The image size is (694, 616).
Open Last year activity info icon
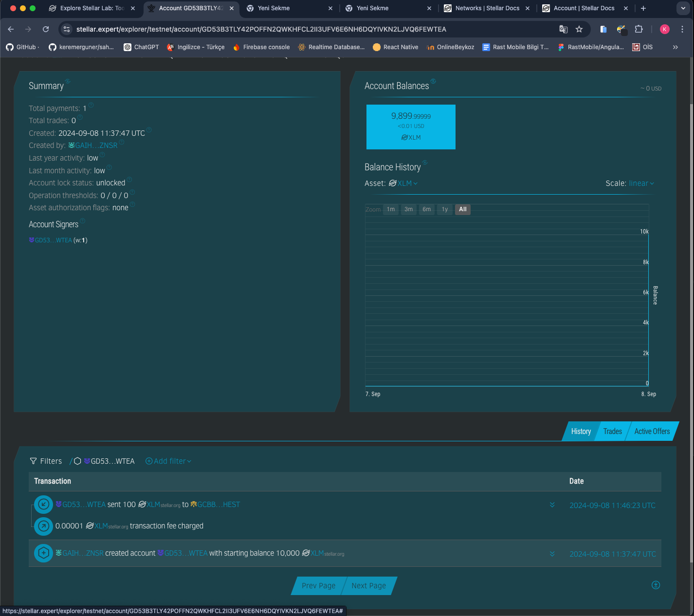click(102, 155)
